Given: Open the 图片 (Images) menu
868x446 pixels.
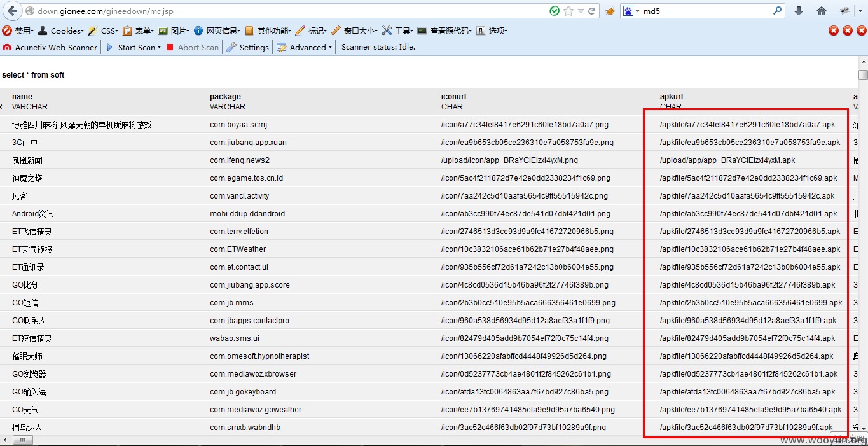Looking at the screenshot, I should coord(174,31).
